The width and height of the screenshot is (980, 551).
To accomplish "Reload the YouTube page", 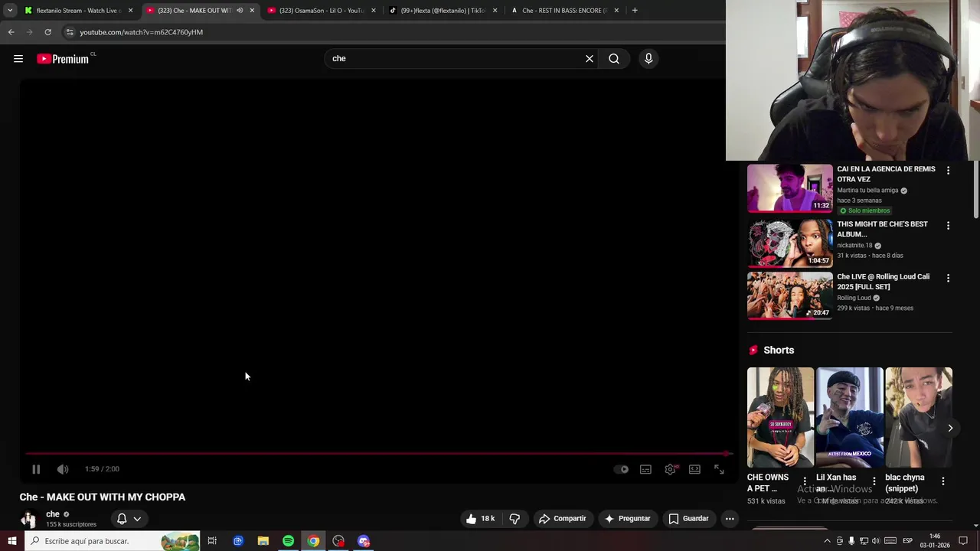I will pos(47,32).
